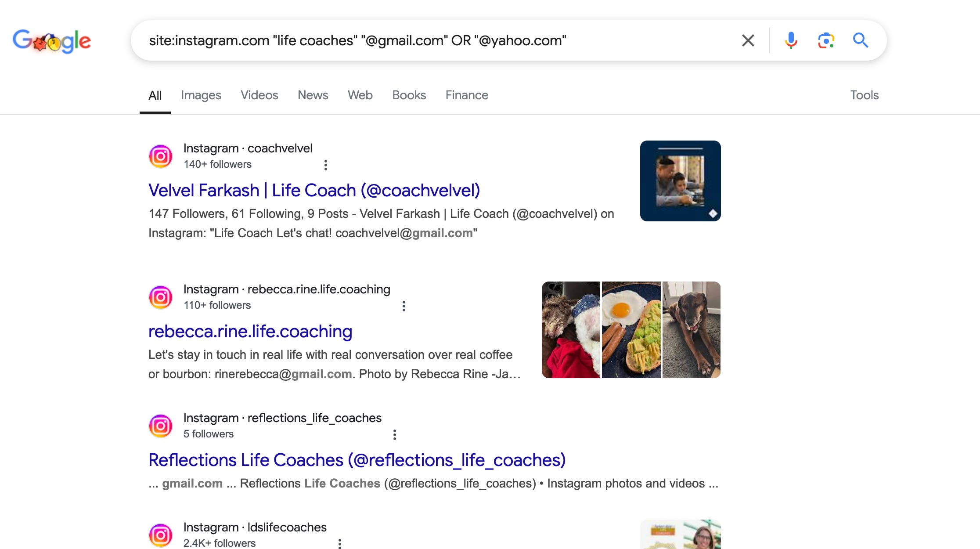Open more options for coachvelvel result
Screen dimensions: 980x549
(325, 165)
